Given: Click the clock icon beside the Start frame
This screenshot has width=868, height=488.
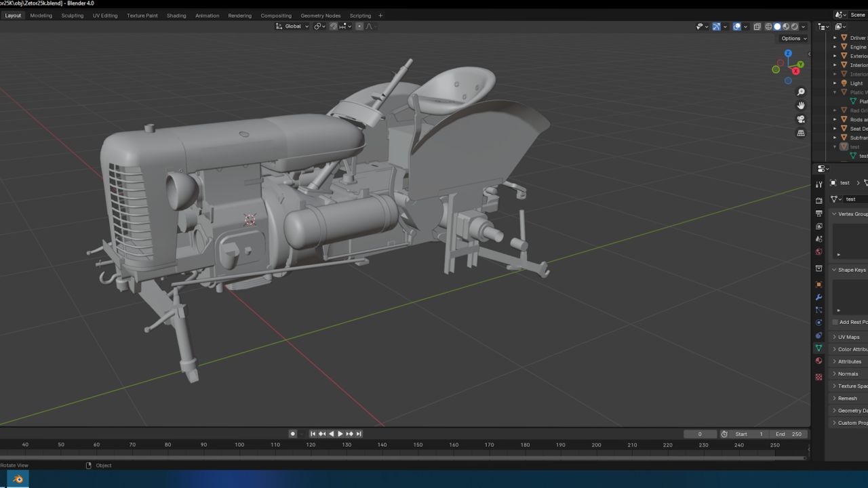Looking at the screenshot, I should pyautogui.click(x=724, y=434).
